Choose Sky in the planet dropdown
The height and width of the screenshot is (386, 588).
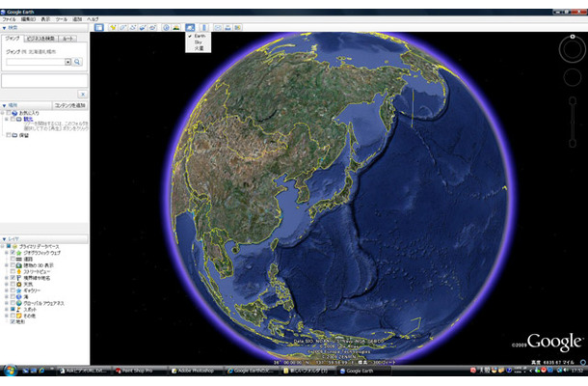[x=199, y=42]
